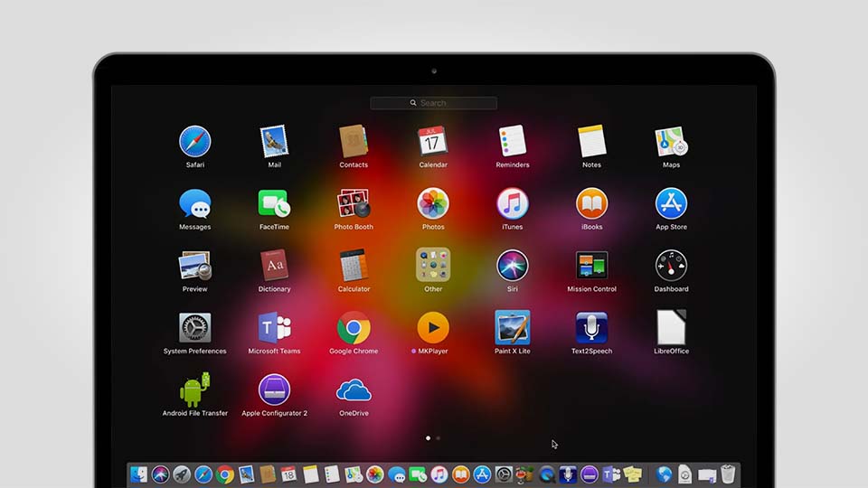
Task: Open Apple Configurator 2 in Launchpad grid
Action: click(274, 389)
